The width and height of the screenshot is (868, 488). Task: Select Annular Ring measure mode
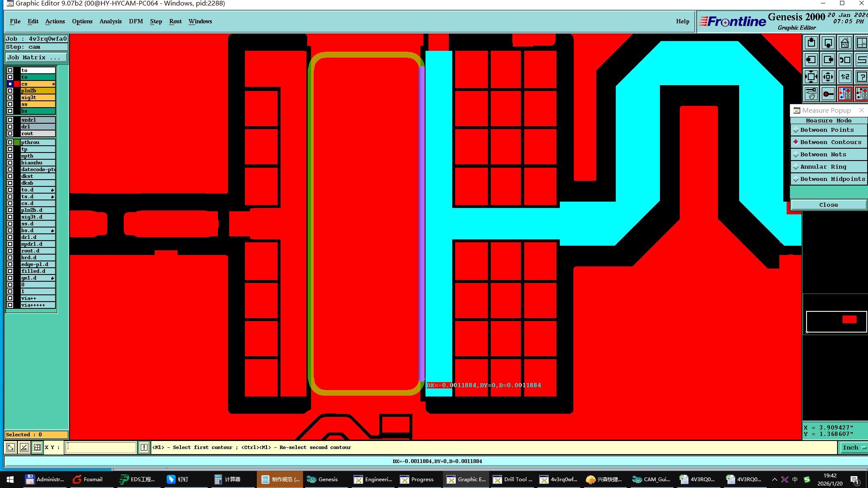coord(823,167)
